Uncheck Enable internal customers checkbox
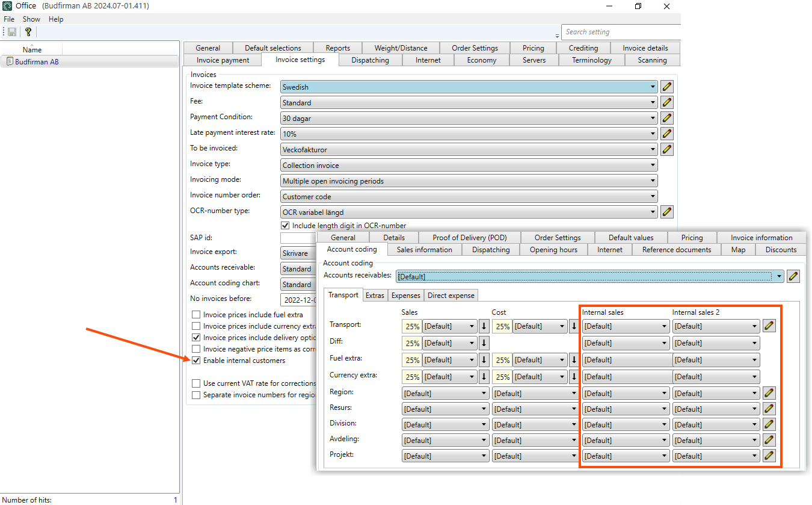The width and height of the screenshot is (812, 505). tap(196, 361)
